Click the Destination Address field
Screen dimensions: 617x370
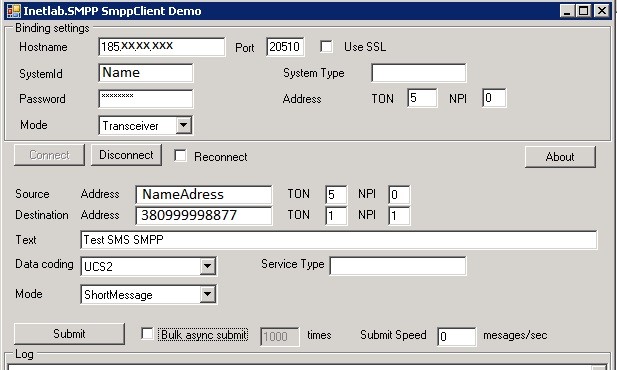(x=204, y=216)
